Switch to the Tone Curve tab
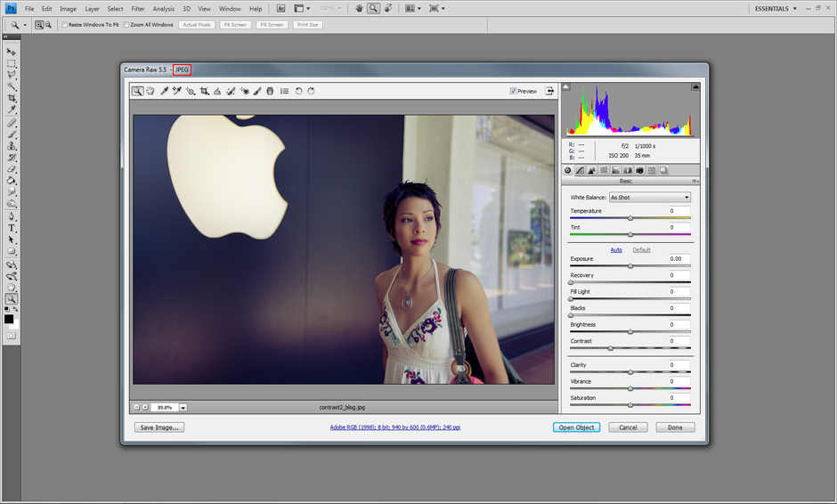The width and height of the screenshot is (837, 504). pos(581,170)
